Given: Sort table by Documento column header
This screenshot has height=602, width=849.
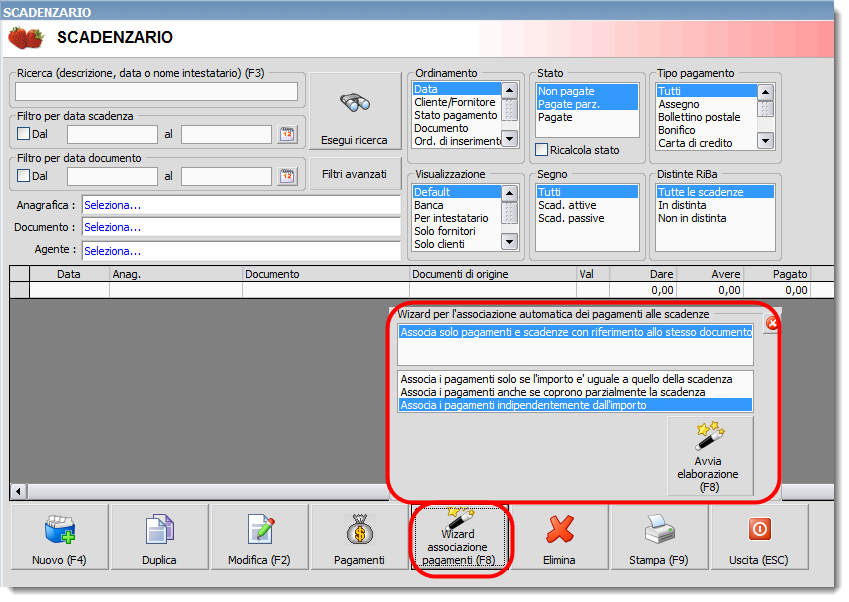Looking at the screenshot, I should 326,274.
